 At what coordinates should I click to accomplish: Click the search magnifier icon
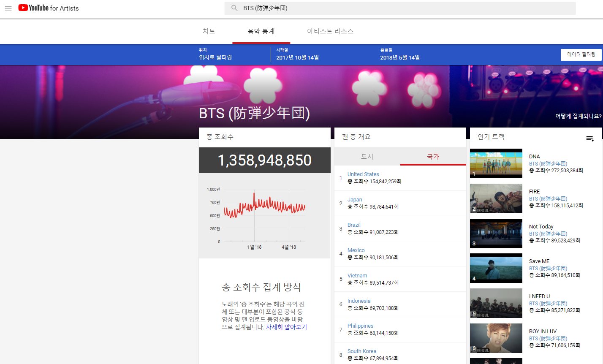pyautogui.click(x=234, y=8)
